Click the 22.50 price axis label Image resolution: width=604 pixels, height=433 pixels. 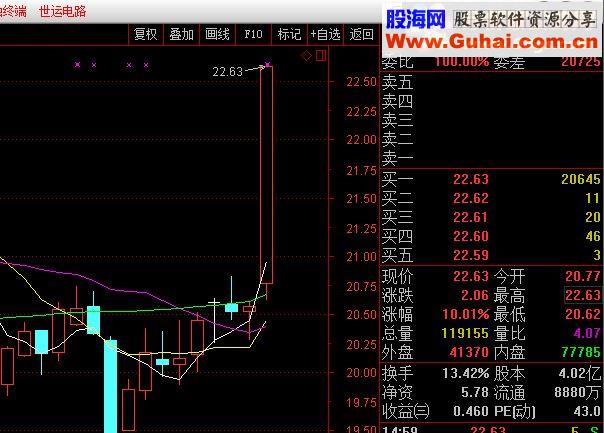pyautogui.click(x=361, y=82)
